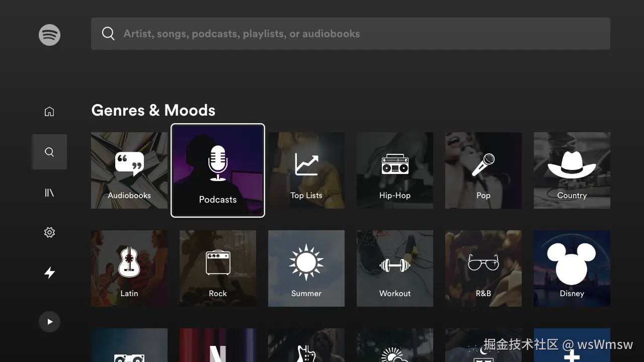Click the lightning bolt sidebar icon
This screenshot has height=362, width=644.
[x=49, y=273]
